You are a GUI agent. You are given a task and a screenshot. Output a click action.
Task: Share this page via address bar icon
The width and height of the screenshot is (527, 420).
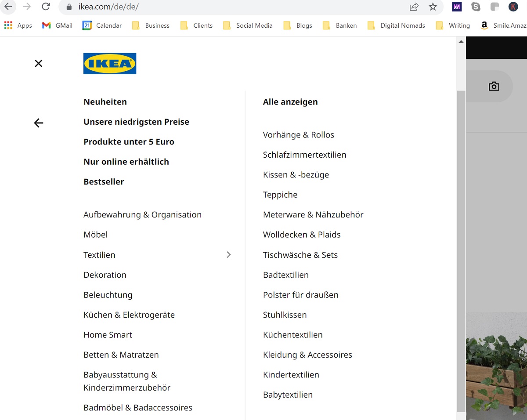[414, 7]
